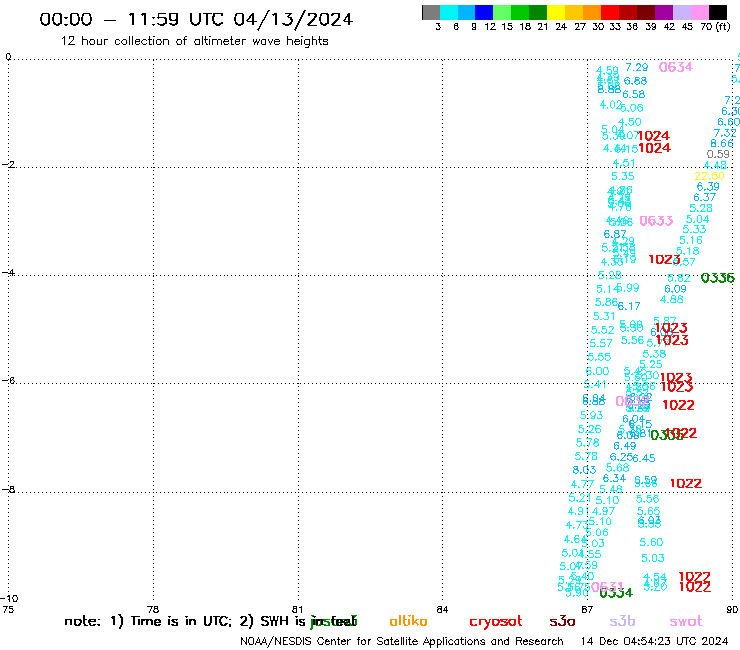Screen dimensions: 740x650
Task: Click the '6.49' wave height value
Action: pyautogui.click(x=625, y=446)
